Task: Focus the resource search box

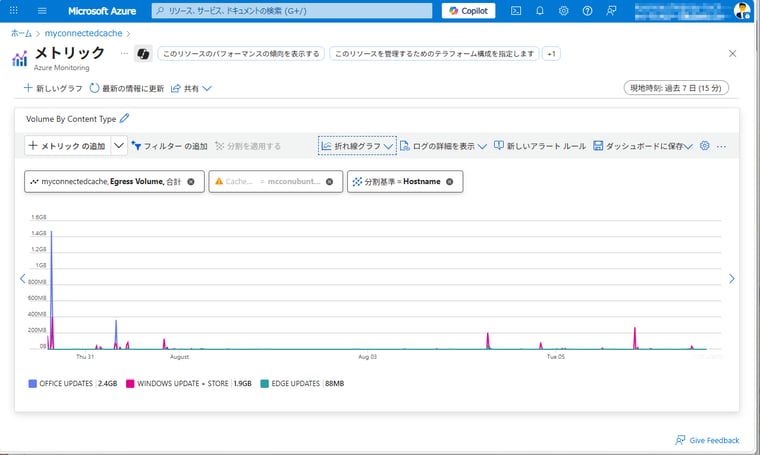Action: coord(292,11)
